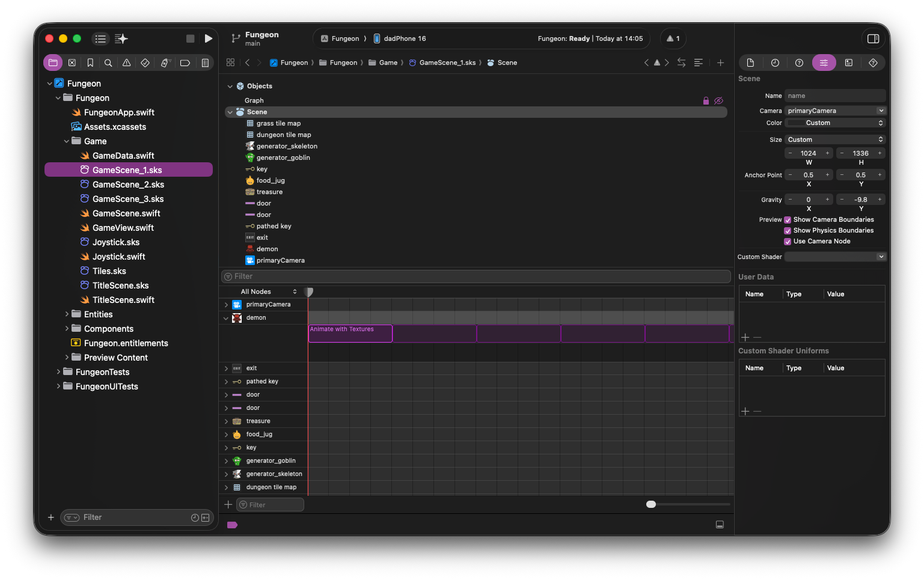Uncheck Show Physics Boundaries
This screenshot has height=580, width=924.
[788, 231]
